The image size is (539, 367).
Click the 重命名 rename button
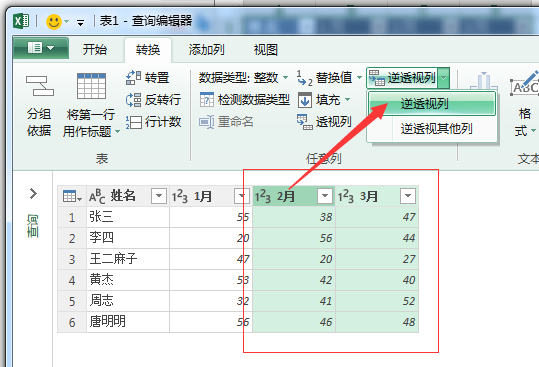227,122
